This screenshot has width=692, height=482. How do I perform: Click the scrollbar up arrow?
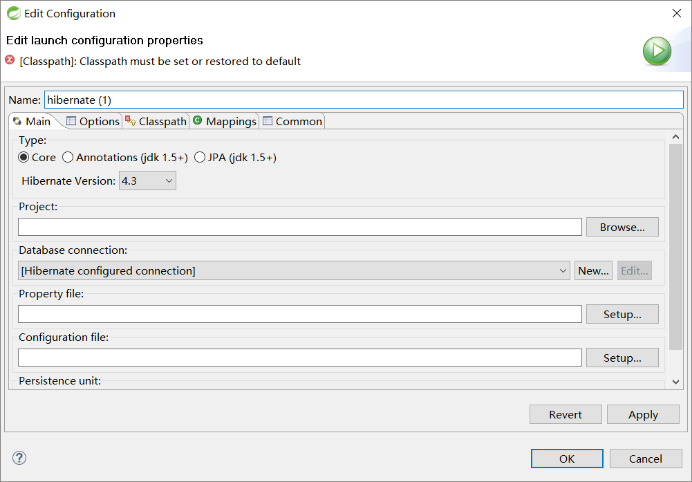pos(676,137)
